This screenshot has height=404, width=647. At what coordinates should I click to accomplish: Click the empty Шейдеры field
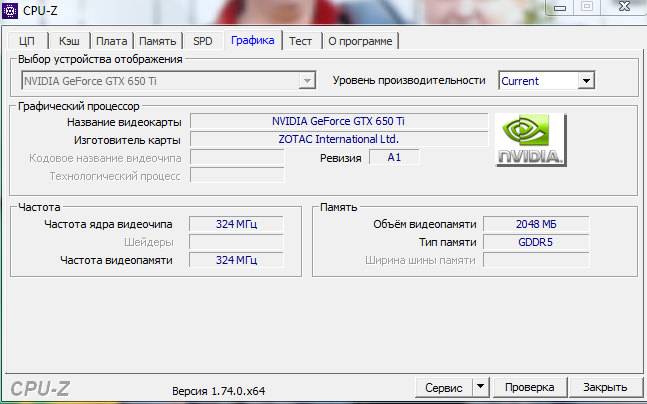[x=236, y=242]
